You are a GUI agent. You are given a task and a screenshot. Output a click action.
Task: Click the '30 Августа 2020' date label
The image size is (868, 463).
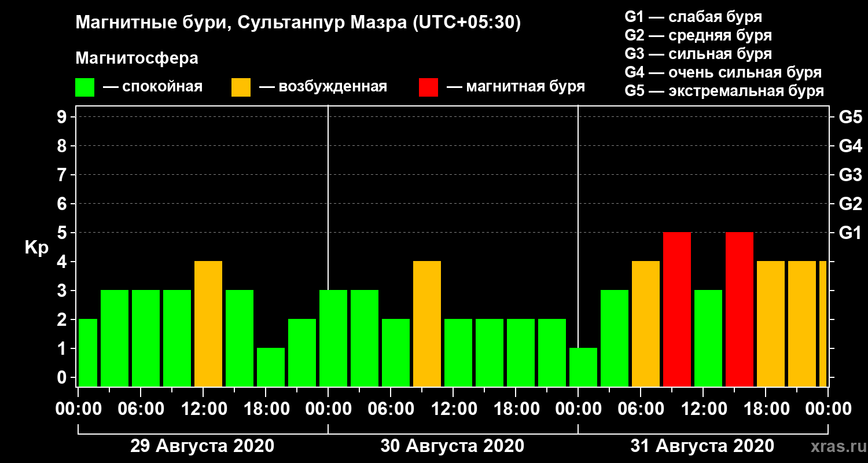(x=453, y=446)
